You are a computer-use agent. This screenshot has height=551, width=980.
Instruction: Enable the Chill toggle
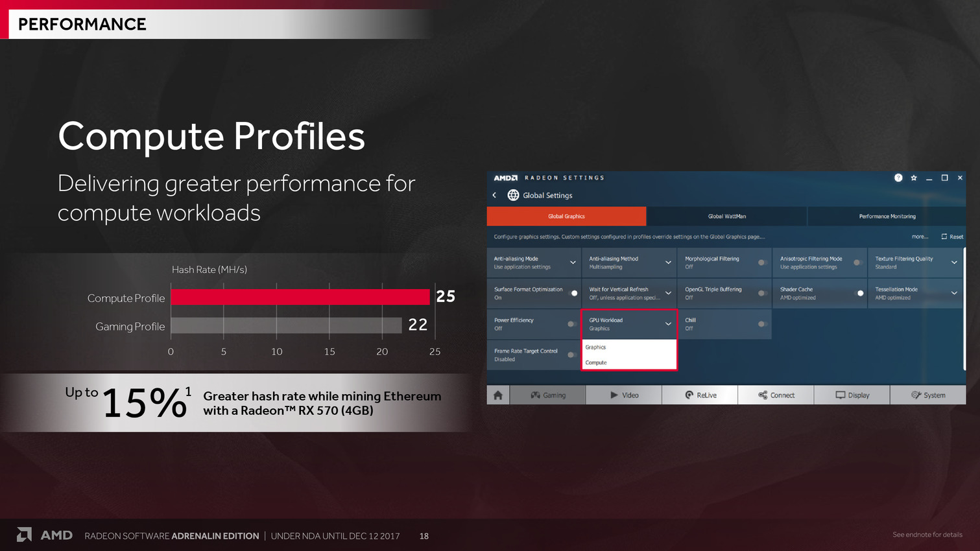(762, 324)
